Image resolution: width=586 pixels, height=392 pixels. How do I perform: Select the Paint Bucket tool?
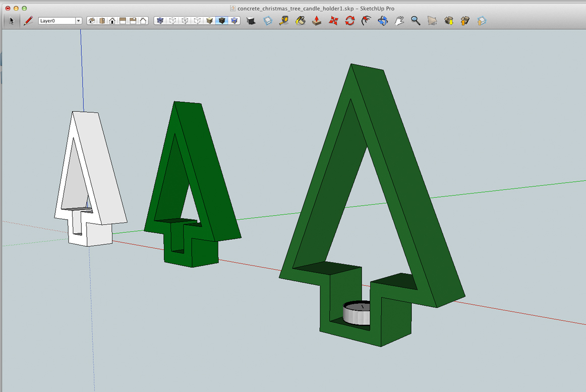tap(301, 21)
